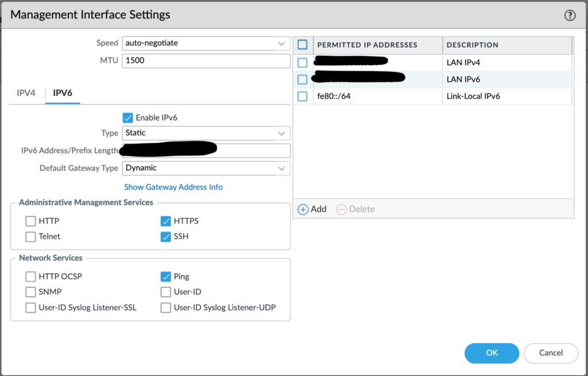This screenshot has width=588, height=376.
Task: Disable the Enable IPv6 checkbox
Action: pos(128,118)
